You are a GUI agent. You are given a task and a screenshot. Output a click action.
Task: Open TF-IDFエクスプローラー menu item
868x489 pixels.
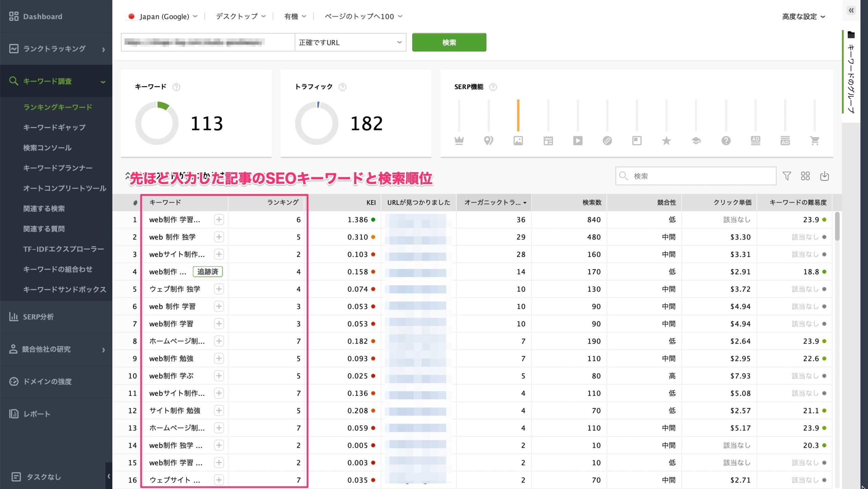(x=63, y=249)
